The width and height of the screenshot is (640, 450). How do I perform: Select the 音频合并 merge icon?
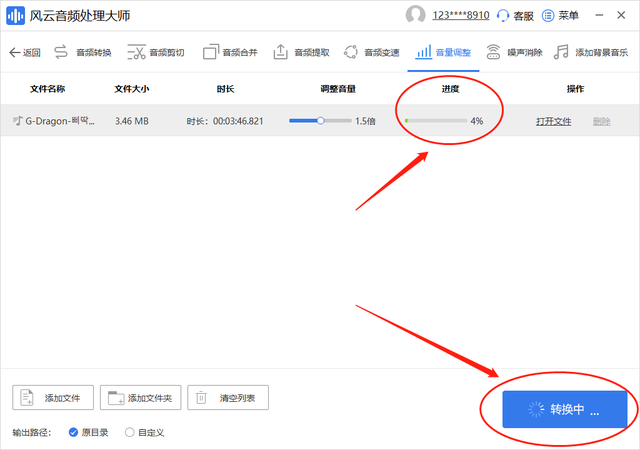click(x=211, y=52)
